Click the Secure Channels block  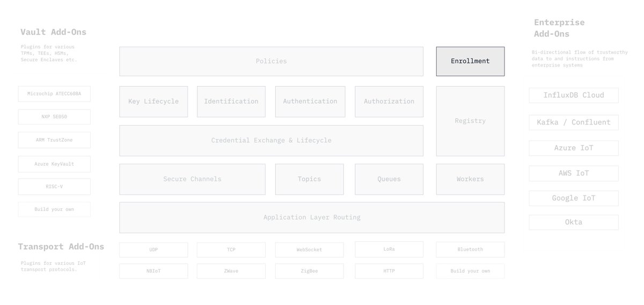pos(192,179)
